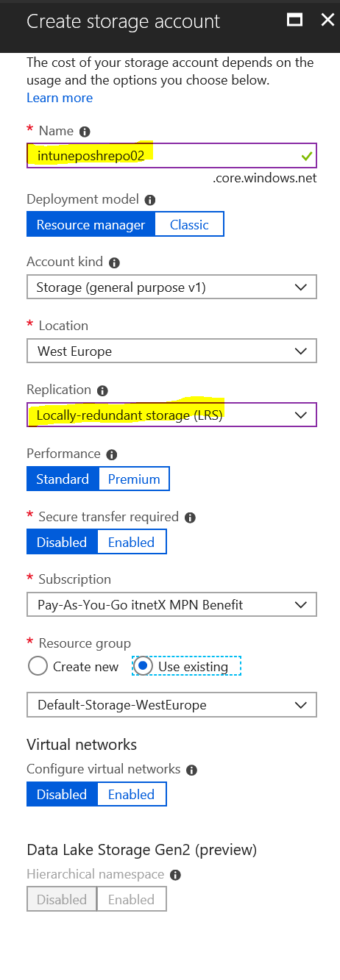Open the Replication LRS dropdown

[x=171, y=415]
